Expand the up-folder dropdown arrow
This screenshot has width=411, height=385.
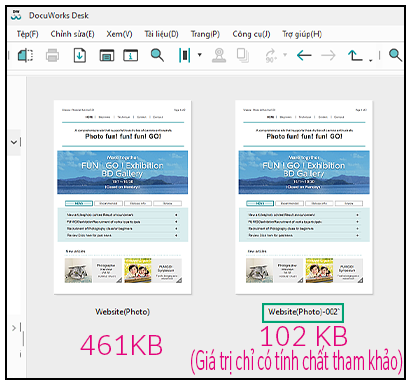371,60
